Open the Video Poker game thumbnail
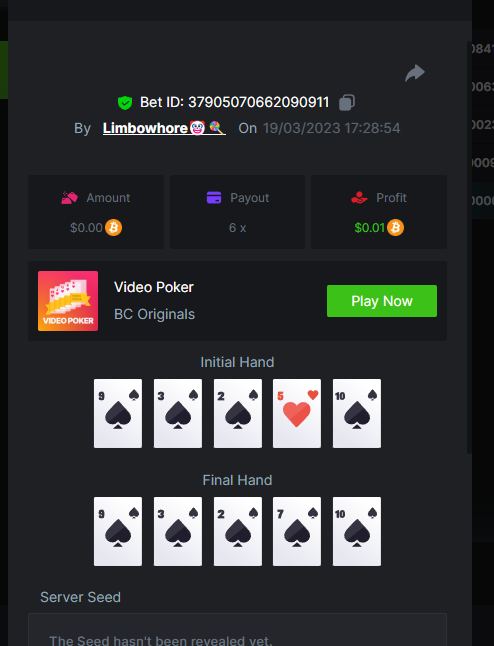The image size is (494, 646). (x=68, y=301)
